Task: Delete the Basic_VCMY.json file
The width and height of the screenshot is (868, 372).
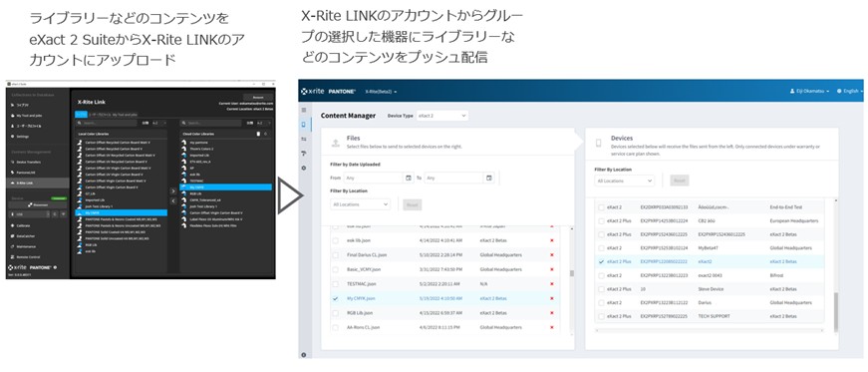Action: (x=551, y=269)
